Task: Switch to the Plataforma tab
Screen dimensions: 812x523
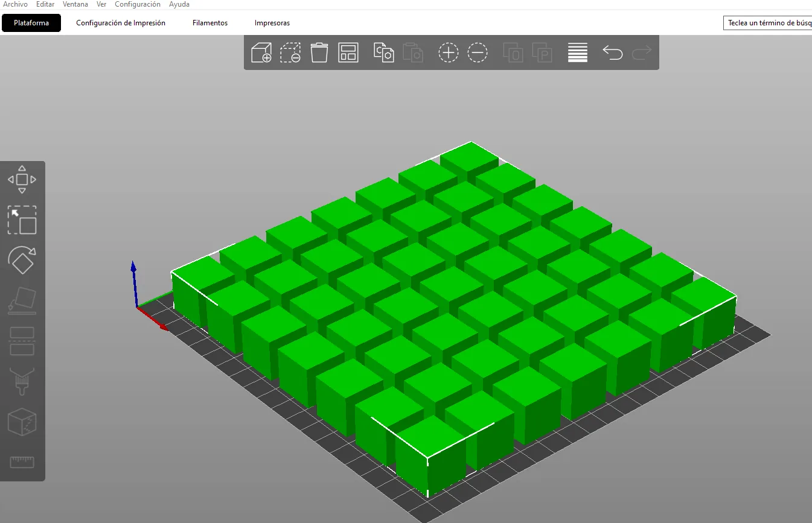Action: click(31, 23)
